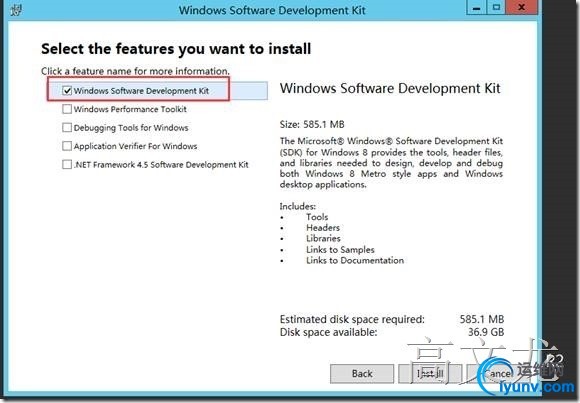The image size is (580, 403).
Task: Click the Windows Performance Toolkit feature name
Action: point(130,109)
